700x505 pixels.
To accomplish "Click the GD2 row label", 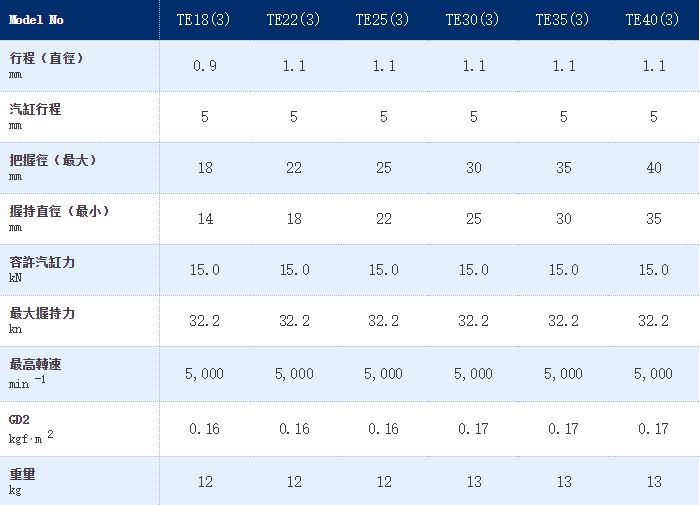I will point(19,420).
